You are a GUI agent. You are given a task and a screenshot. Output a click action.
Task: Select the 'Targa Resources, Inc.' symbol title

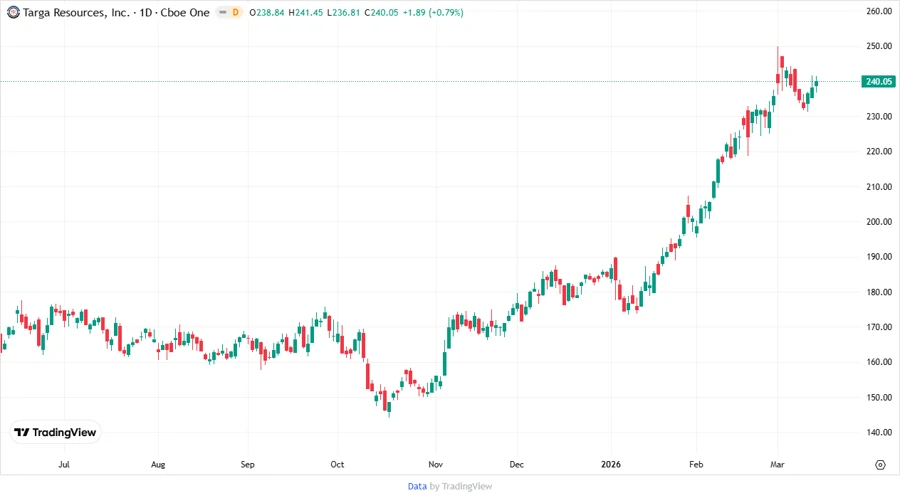[x=76, y=12]
